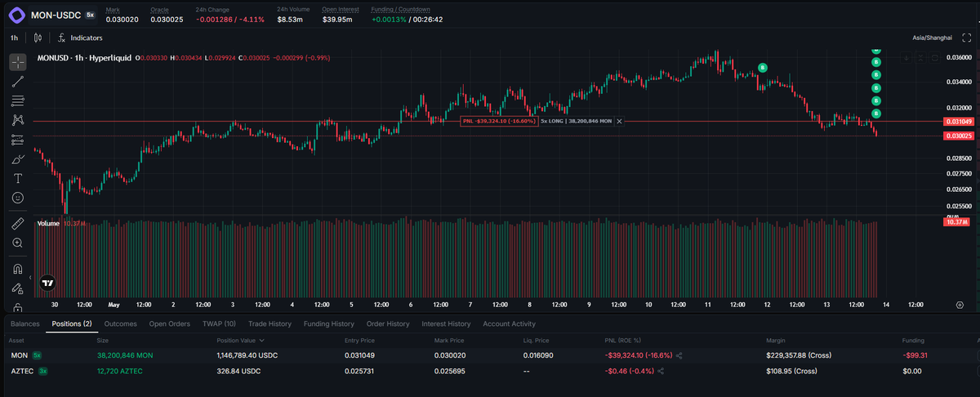Change the 1h chart interval
Viewport: 980px width, 397px height.
[14, 38]
